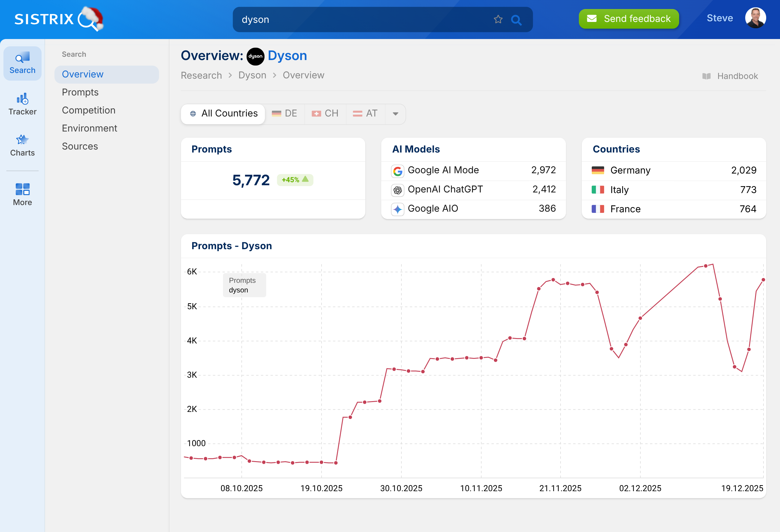This screenshot has height=532, width=780.
Task: Click the magnifier search icon in search bar
Action: tap(516, 20)
